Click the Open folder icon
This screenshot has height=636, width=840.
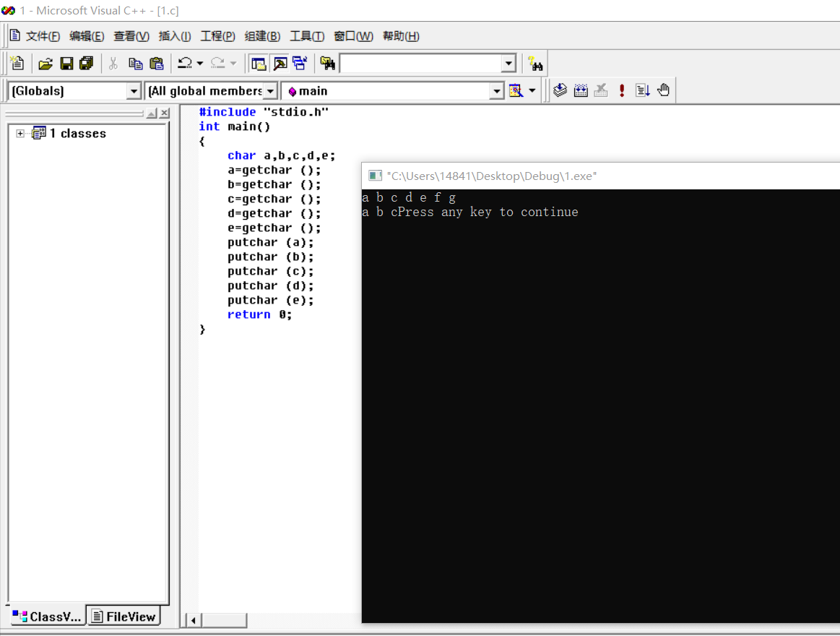[46, 64]
